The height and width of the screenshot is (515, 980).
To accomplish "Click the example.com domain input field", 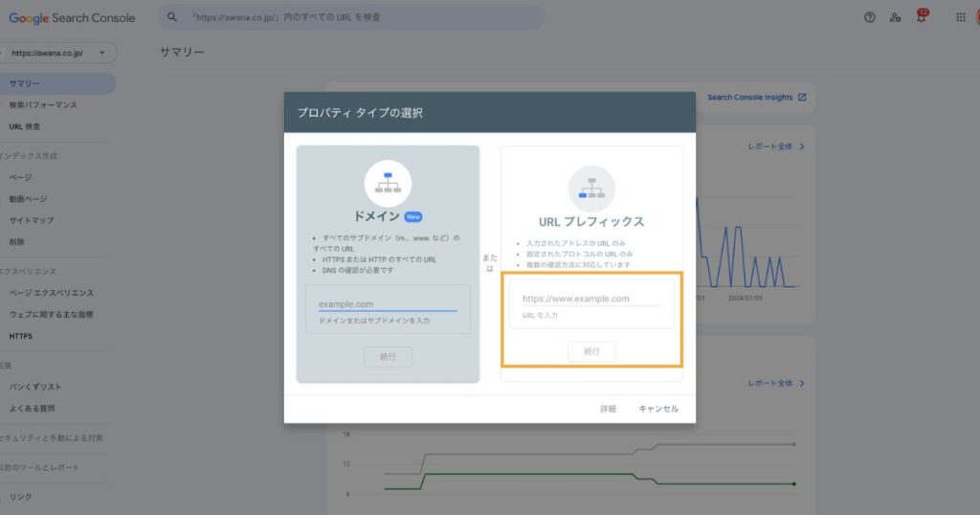I will pyautogui.click(x=388, y=304).
